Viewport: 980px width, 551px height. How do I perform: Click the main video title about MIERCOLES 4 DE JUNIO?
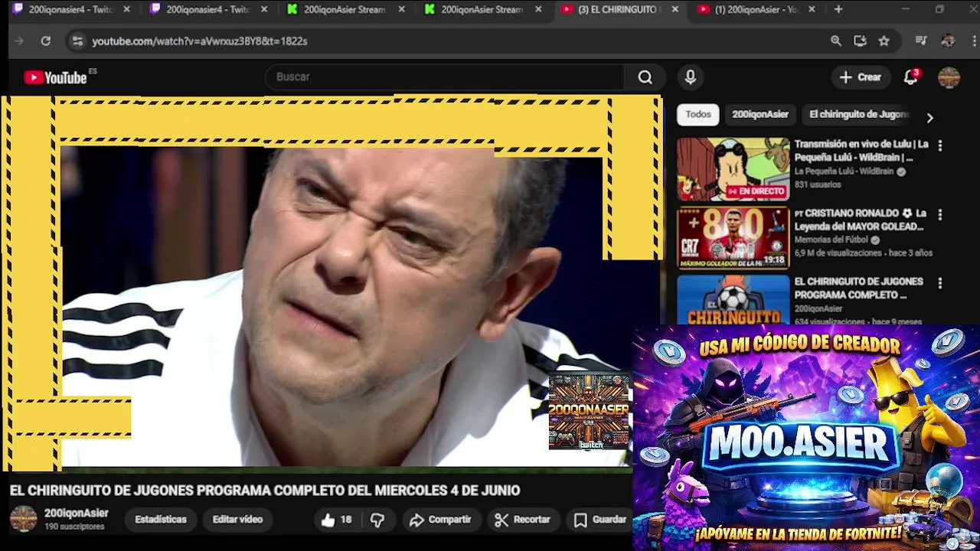(265, 491)
